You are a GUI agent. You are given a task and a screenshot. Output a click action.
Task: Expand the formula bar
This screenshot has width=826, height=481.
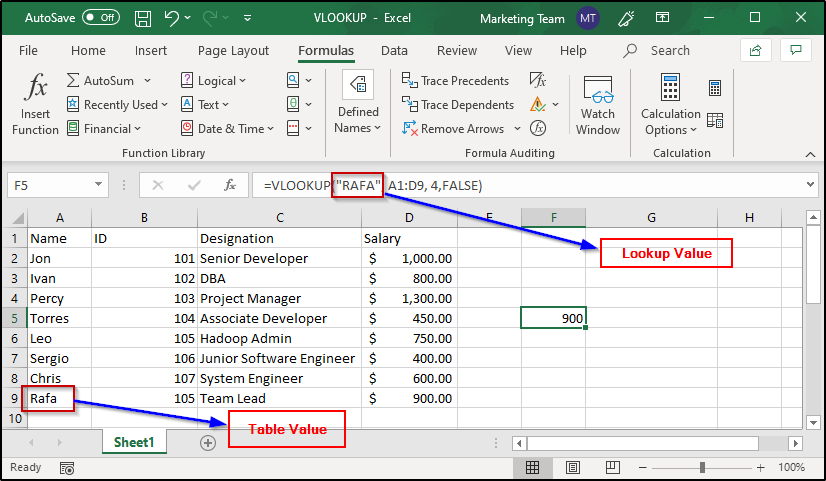tap(810, 184)
